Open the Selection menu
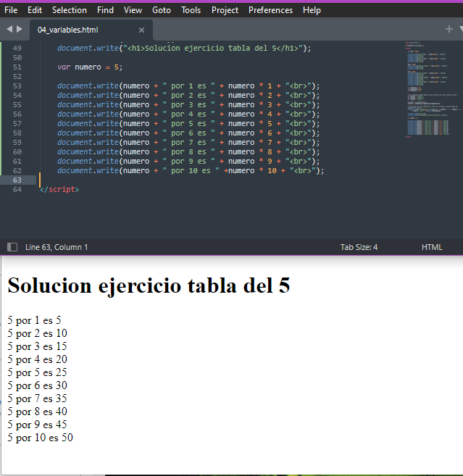Screen dimensions: 463x476 (x=70, y=10)
